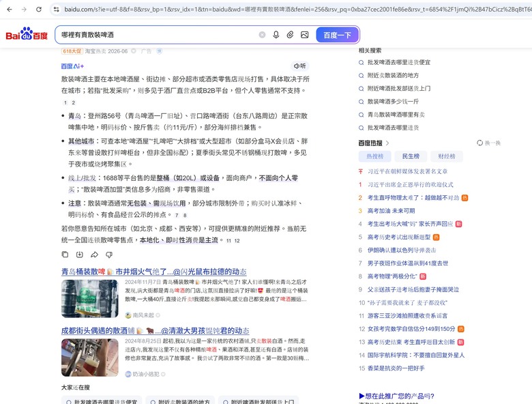Click related search 附近啤酒批发部送货上门 in sidebar

pyautogui.click(x=399, y=88)
